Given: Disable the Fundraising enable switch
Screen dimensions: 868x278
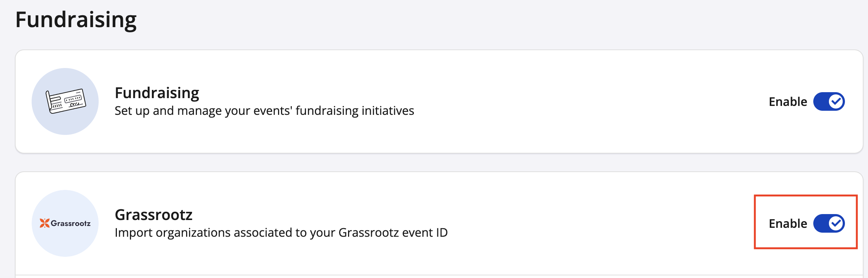Looking at the screenshot, I should point(829,101).
